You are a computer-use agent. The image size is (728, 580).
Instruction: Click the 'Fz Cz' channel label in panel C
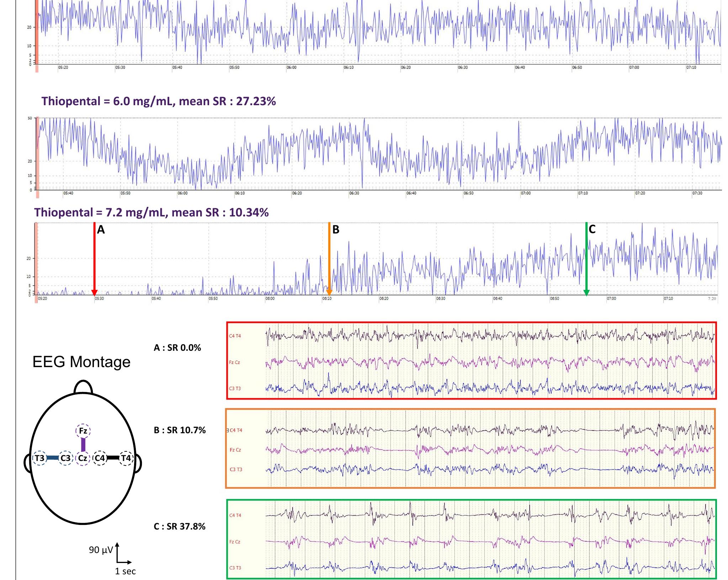(235, 542)
